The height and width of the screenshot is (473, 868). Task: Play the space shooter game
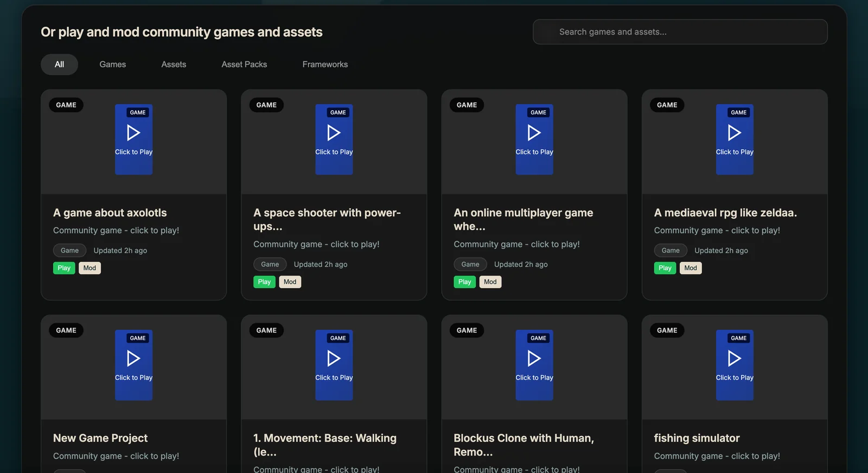click(264, 282)
